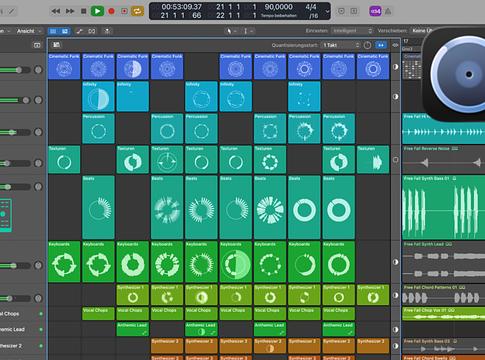The height and width of the screenshot is (360, 485).
Task: Trigger Cinematic Funk cell with half-moon icon
Action: [133, 66]
